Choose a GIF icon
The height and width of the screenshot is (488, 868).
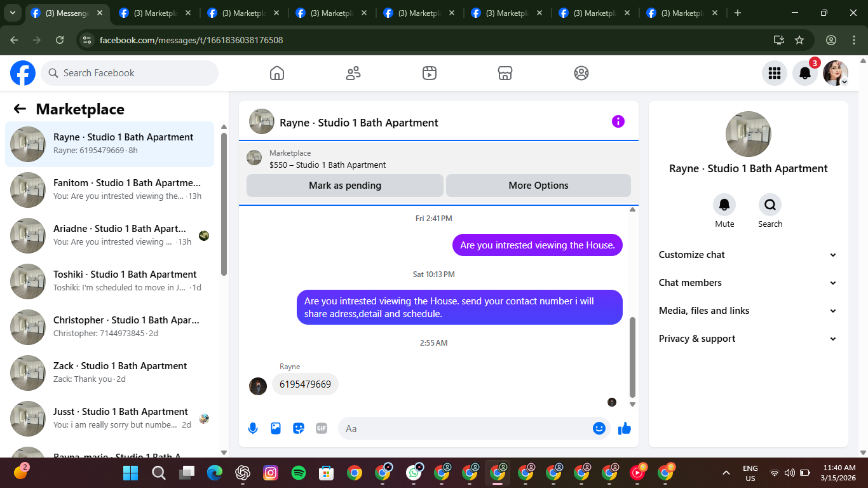click(322, 428)
